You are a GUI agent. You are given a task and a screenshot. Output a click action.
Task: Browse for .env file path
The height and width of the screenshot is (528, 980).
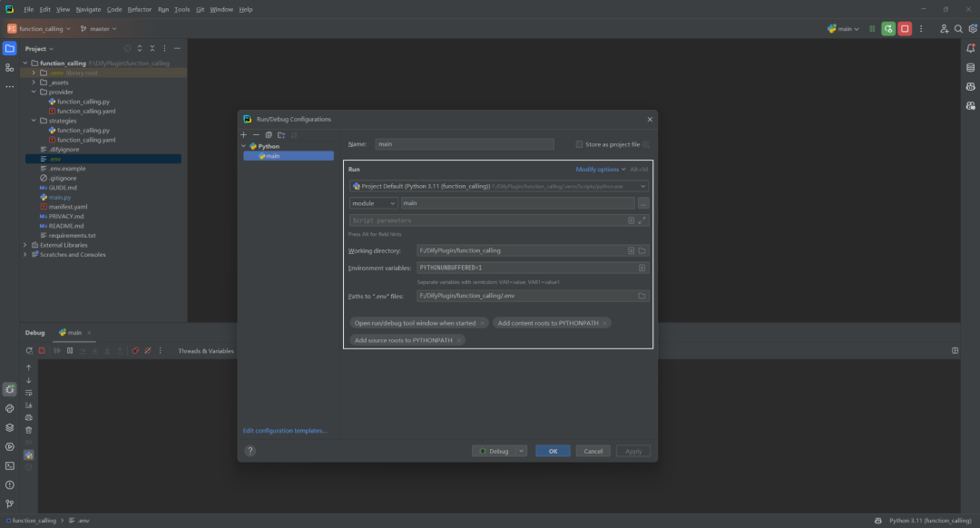point(642,296)
